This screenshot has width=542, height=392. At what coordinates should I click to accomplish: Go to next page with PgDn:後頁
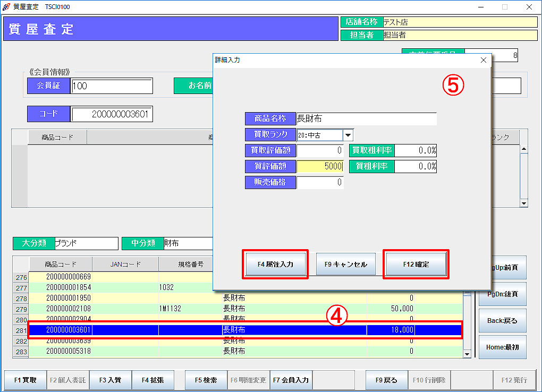(502, 294)
